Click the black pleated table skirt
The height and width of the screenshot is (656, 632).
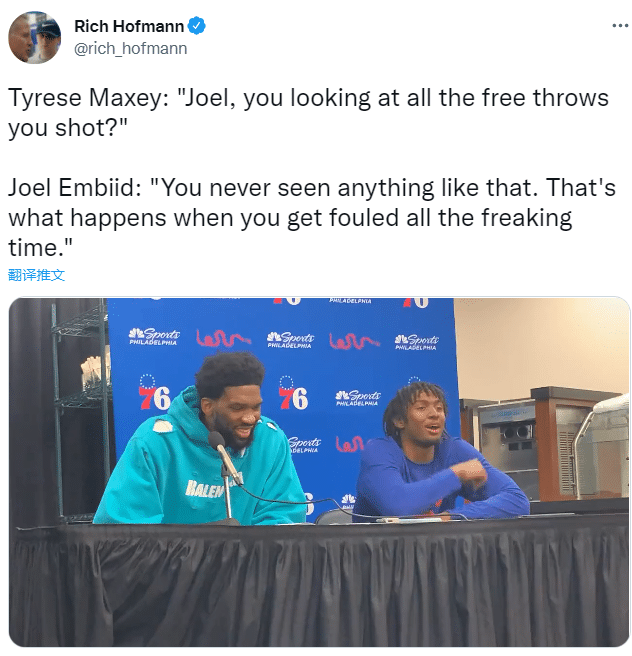[x=320, y=584]
